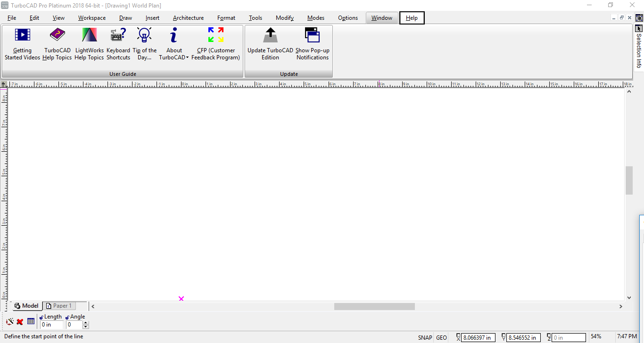The image size is (644, 343).
Task: Open the Draw menu
Action: click(125, 18)
